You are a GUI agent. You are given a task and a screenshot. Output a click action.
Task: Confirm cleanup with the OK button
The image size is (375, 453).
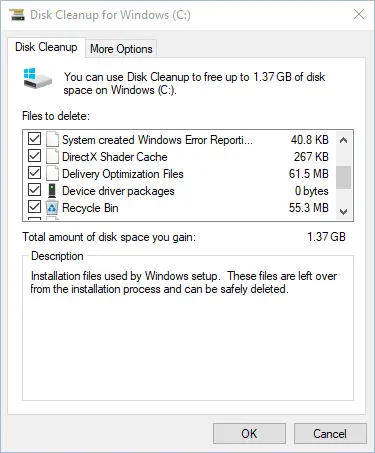click(x=249, y=434)
